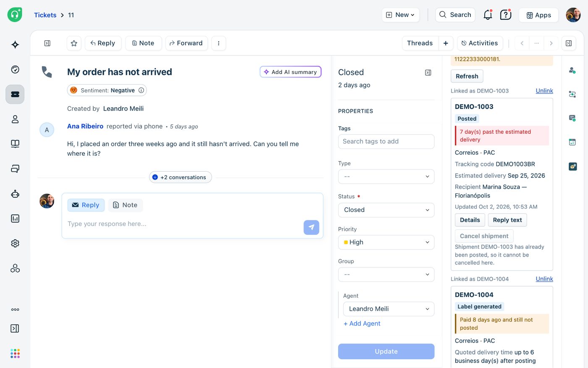Open the Status dropdown showing Closed
This screenshot has width=588, height=368.
tap(386, 210)
